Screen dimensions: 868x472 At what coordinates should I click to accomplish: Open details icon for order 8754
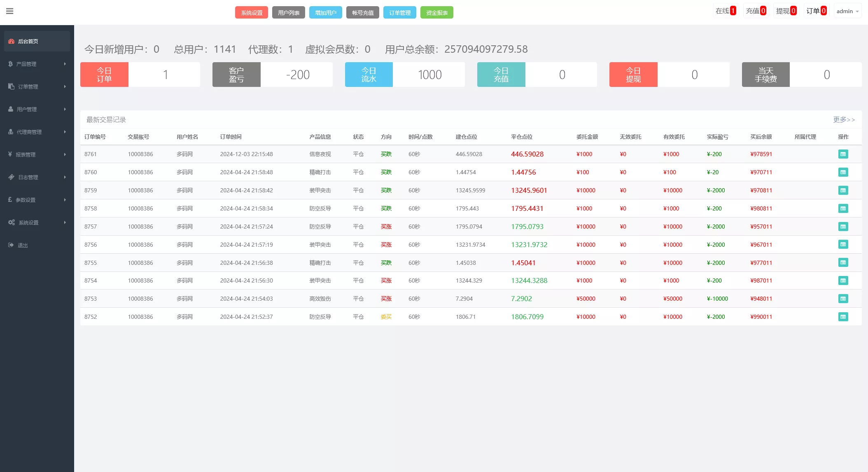pos(843,280)
